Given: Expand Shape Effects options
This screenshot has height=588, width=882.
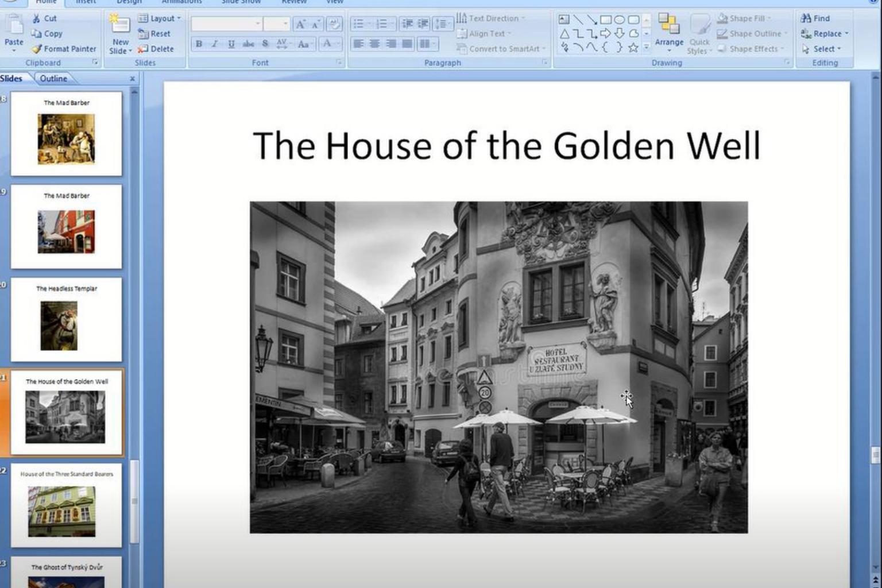Looking at the screenshot, I should coord(751,49).
